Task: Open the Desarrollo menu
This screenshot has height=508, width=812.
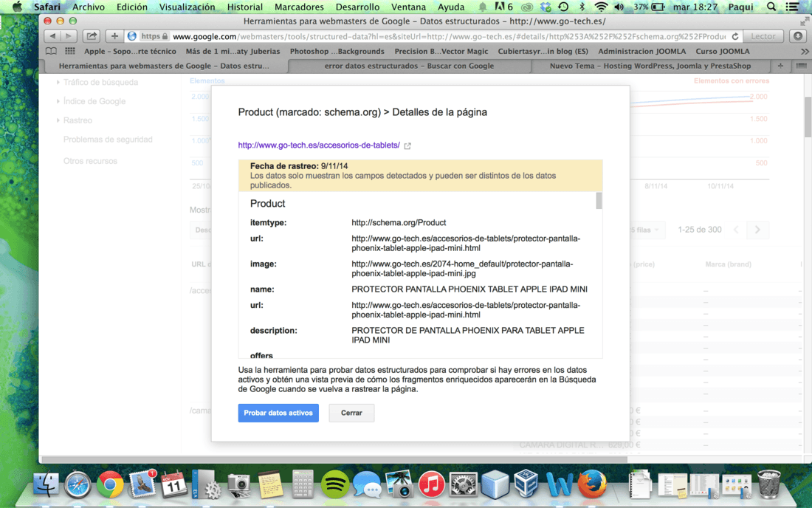Action: pyautogui.click(x=357, y=7)
